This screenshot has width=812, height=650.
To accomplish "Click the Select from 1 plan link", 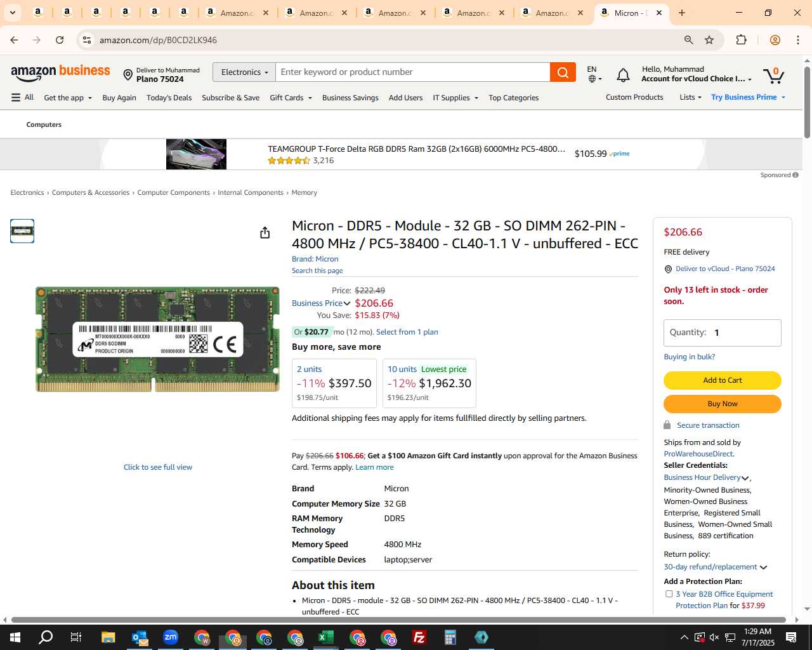I will [407, 332].
